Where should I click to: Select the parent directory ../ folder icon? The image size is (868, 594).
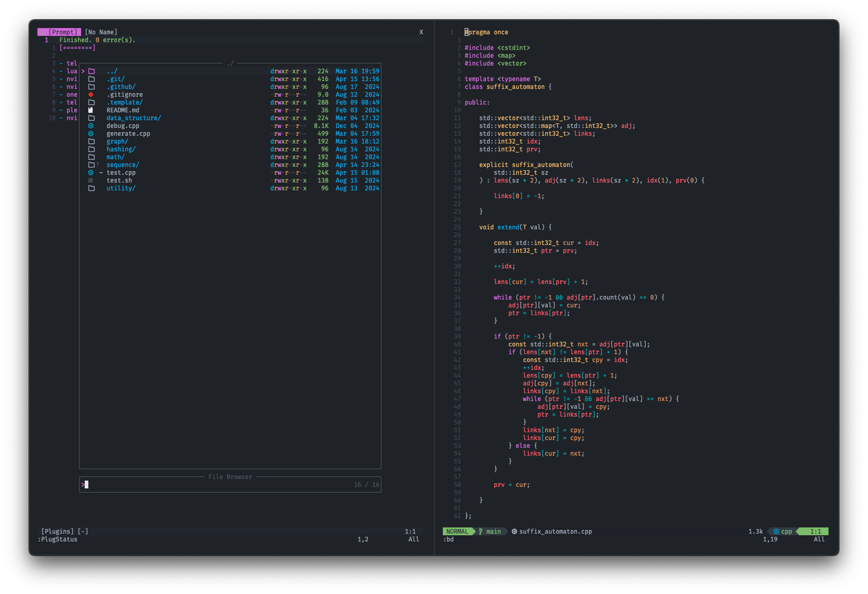pos(91,71)
